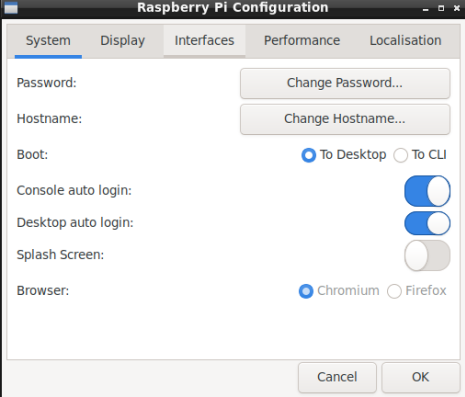This screenshot has width=465, height=397.
Task: Select Firefox as browser
Action: [417, 291]
